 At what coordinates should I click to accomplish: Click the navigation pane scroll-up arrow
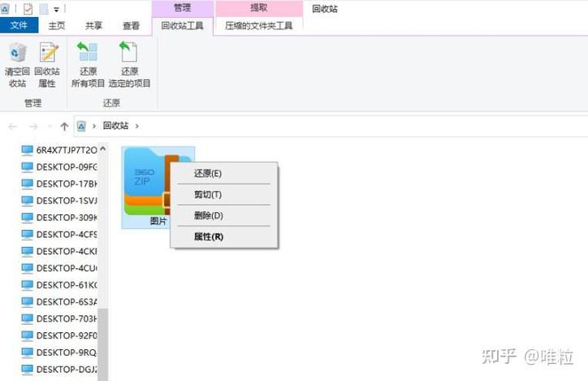coord(103,149)
